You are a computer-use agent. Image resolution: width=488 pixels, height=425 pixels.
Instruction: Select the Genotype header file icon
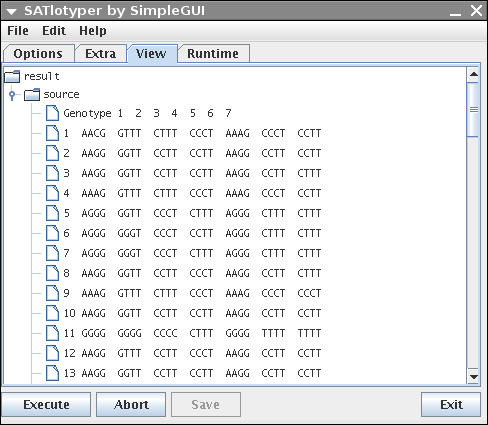[x=52, y=113]
